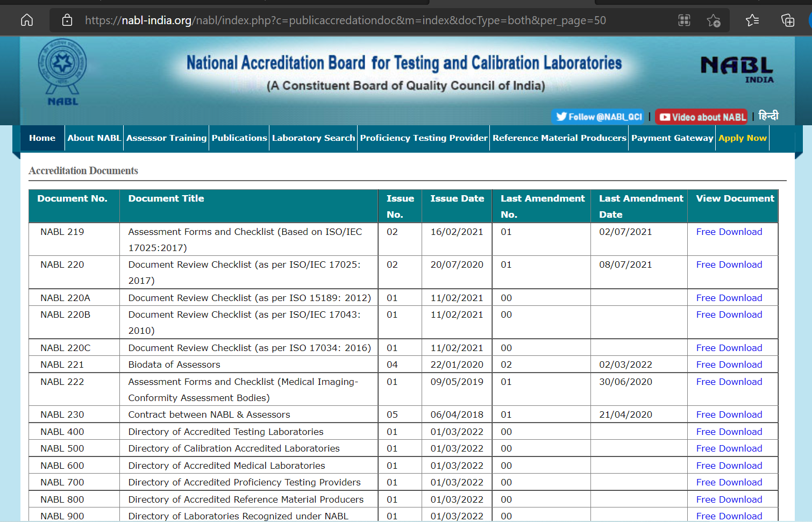Download the NABL 500 directory
Screen dimensions: 812x522
729,448
